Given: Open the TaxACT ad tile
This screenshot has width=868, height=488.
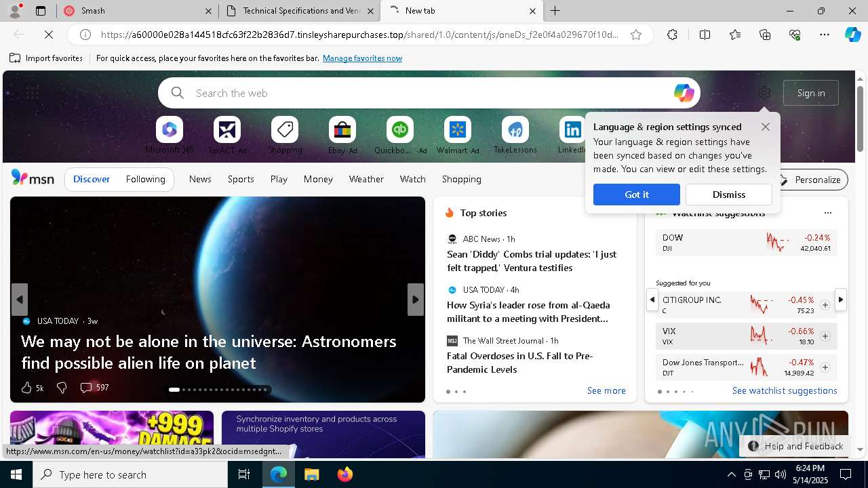Looking at the screenshot, I should [226, 135].
